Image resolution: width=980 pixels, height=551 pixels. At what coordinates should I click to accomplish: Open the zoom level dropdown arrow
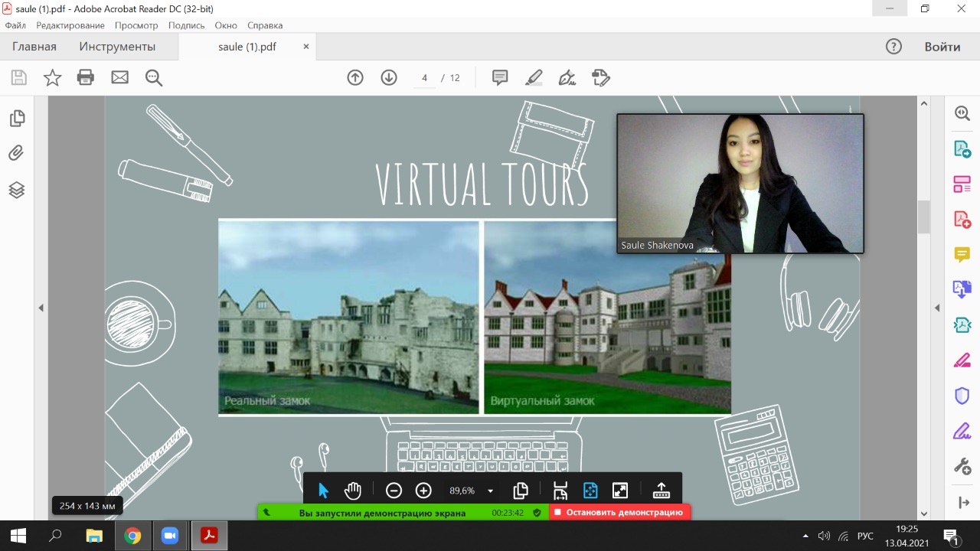click(x=491, y=491)
